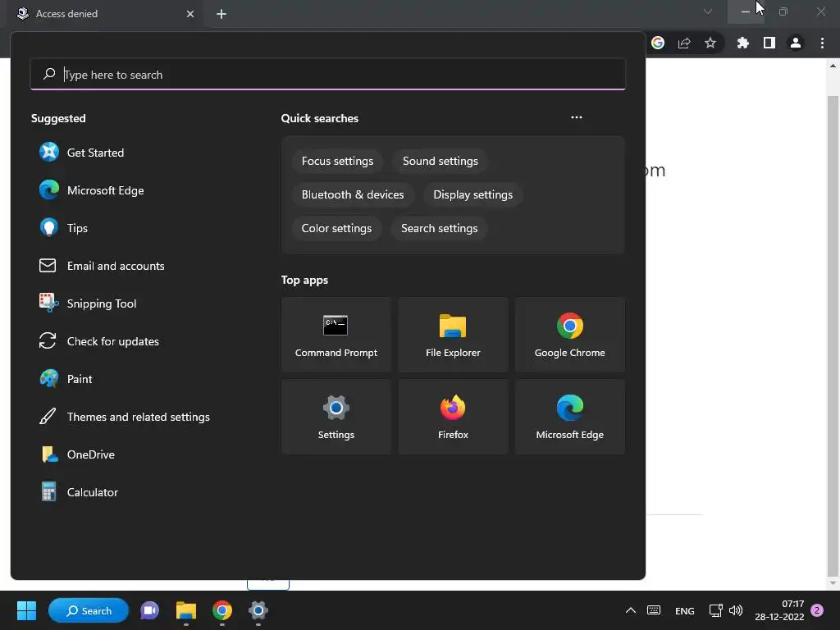
Task: Open Chrome profile avatar menu
Action: [x=796, y=43]
